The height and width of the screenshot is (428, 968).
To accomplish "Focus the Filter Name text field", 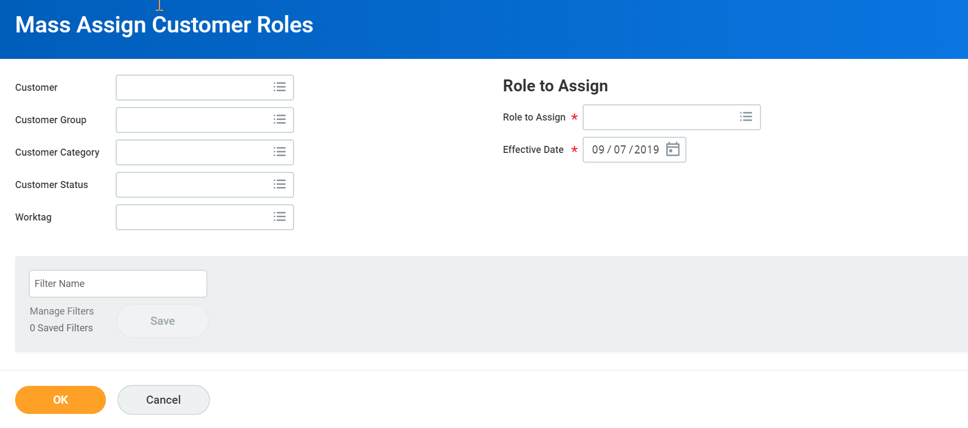I will coord(118,283).
